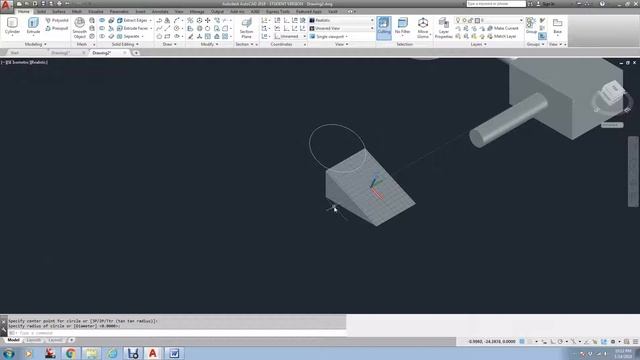Activate the Extrude tool
Image resolution: width=640 pixels, height=360 pixels.
click(x=33, y=26)
